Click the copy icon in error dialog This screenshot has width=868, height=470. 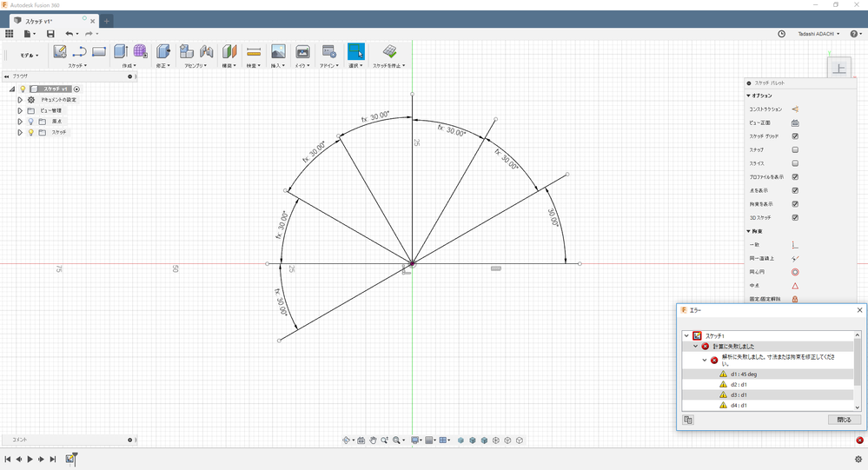click(x=688, y=420)
